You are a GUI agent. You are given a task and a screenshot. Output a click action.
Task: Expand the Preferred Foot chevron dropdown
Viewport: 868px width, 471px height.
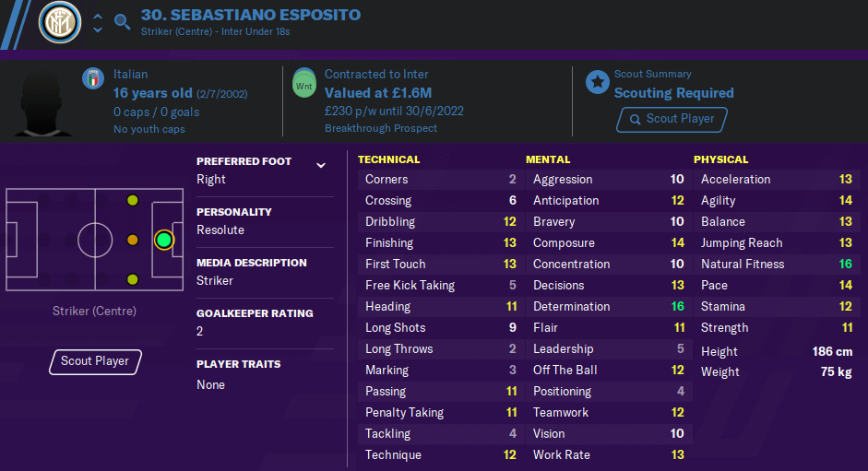pos(321,165)
